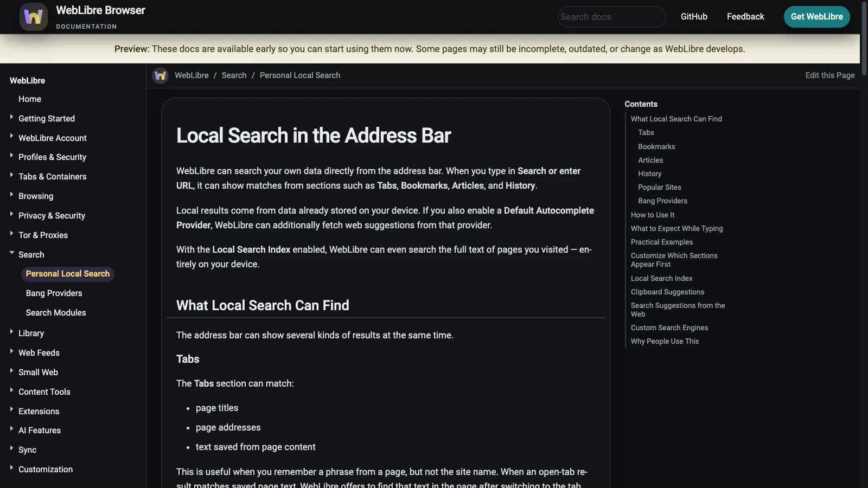Open the Home page in sidebar
The image size is (868, 488).
(x=30, y=99)
